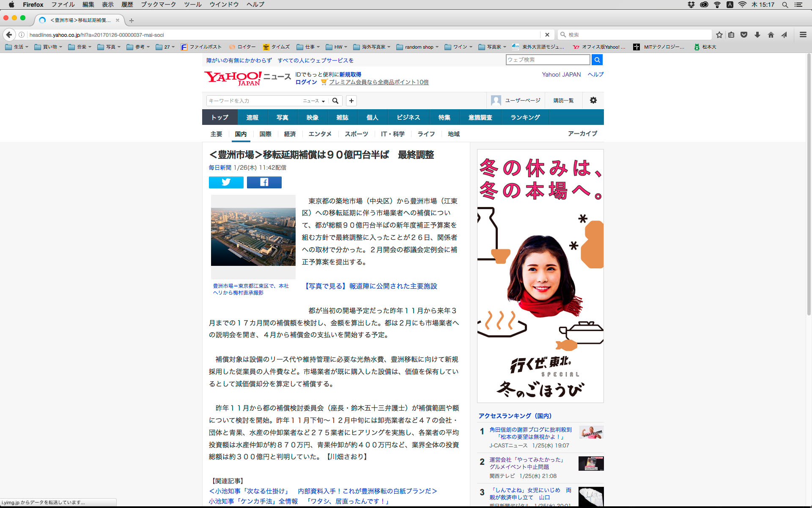The width and height of the screenshot is (812, 508).
Task: Click the Toyosu market aerial photo thumbnail
Action: [x=253, y=236]
